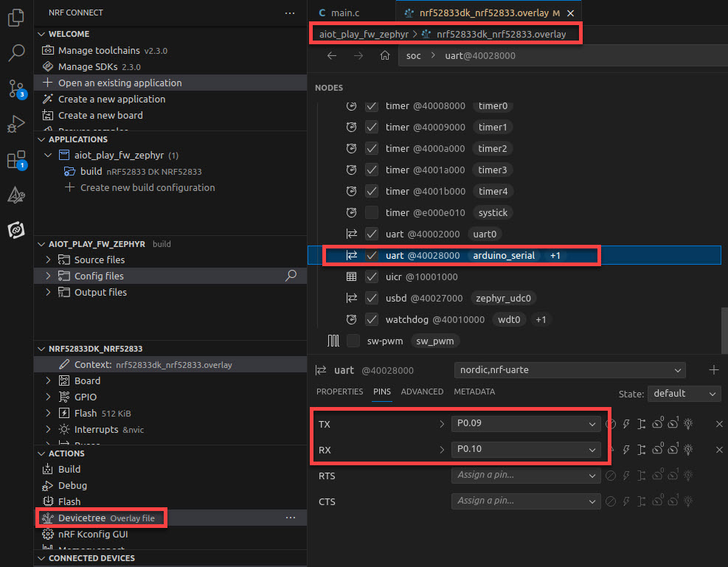The width and height of the screenshot is (728, 567).
Task: Switch to METADATA tab
Action: tap(474, 392)
